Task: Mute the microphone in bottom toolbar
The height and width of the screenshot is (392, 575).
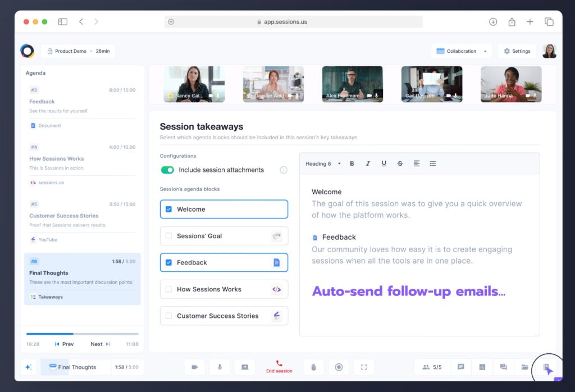Action: point(220,367)
